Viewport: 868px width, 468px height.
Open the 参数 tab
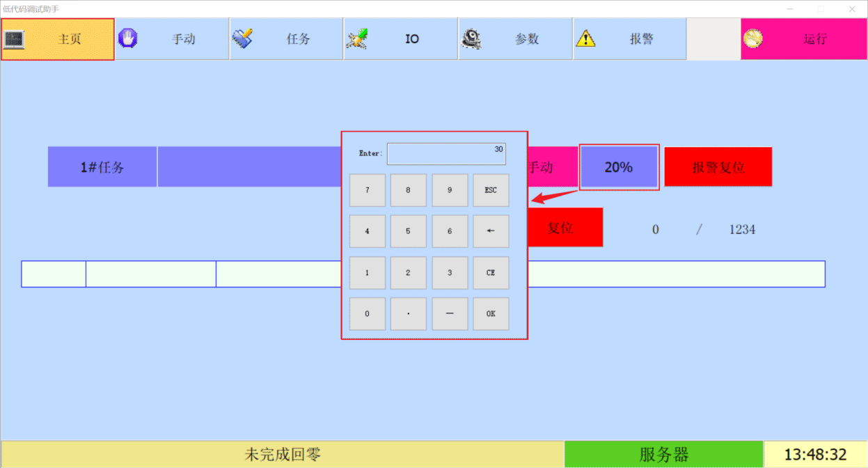pyautogui.click(x=515, y=39)
